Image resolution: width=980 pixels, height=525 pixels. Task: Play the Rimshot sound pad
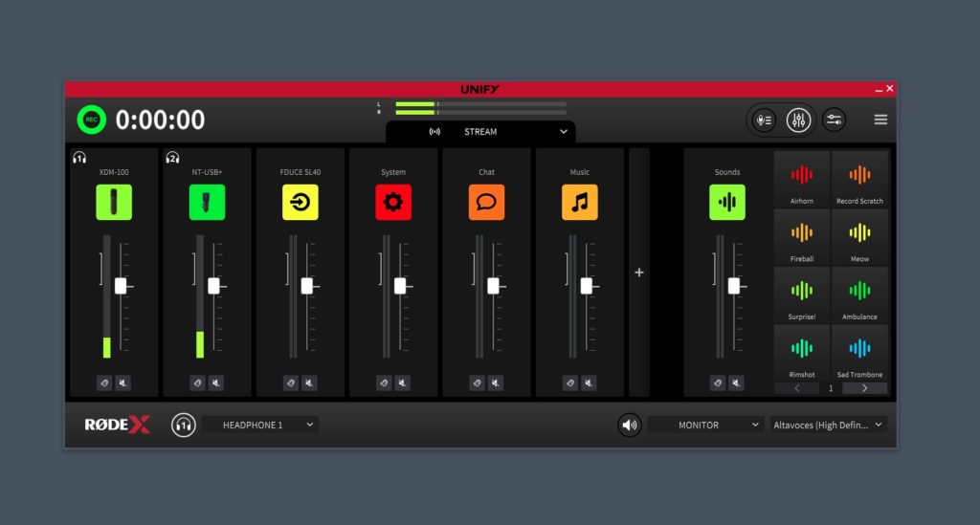click(802, 353)
